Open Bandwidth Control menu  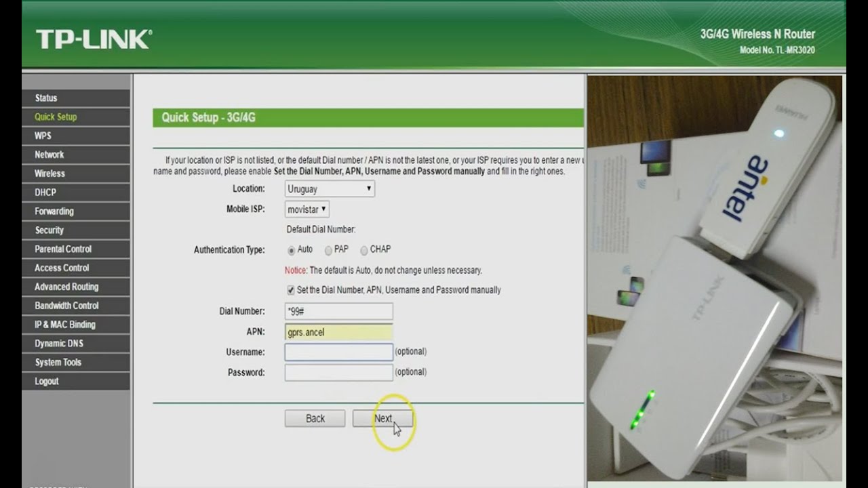pyautogui.click(x=75, y=306)
